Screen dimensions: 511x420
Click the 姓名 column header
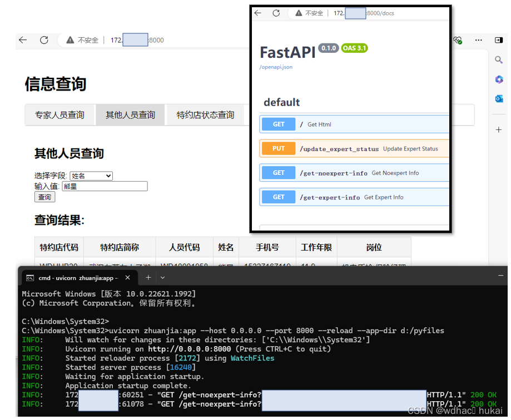click(226, 247)
